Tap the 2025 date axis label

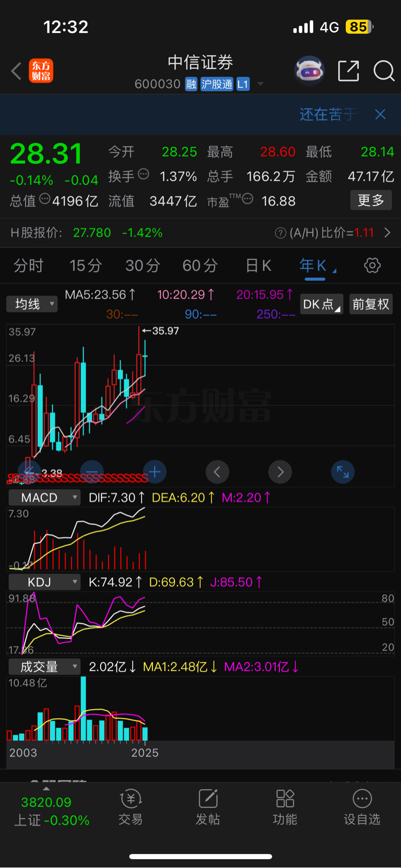coord(145,753)
